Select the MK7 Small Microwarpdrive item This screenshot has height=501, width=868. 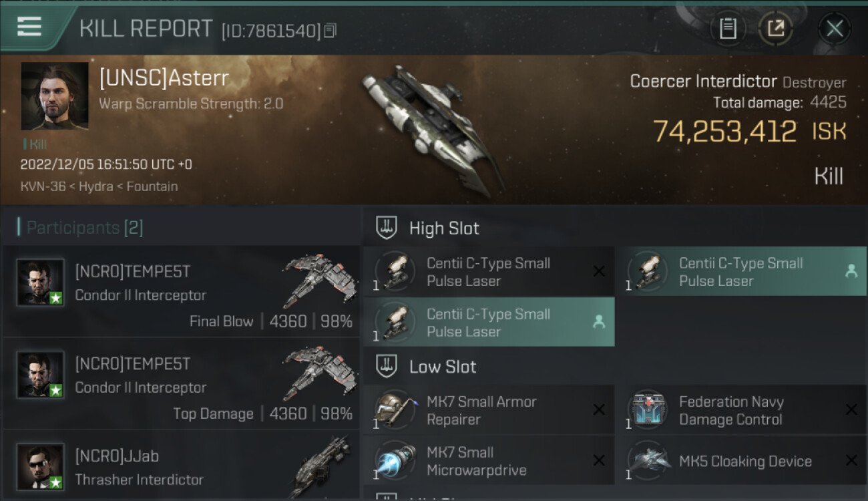point(488,461)
